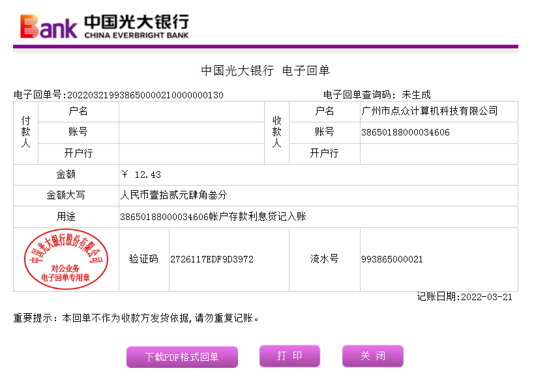The width and height of the screenshot is (547, 392).
Task: Click the 收款人 payee header cell
Action: click(x=276, y=132)
